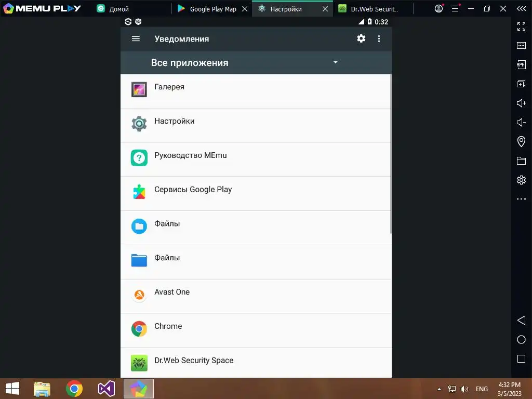Open the taskbar clock and date

click(509, 389)
